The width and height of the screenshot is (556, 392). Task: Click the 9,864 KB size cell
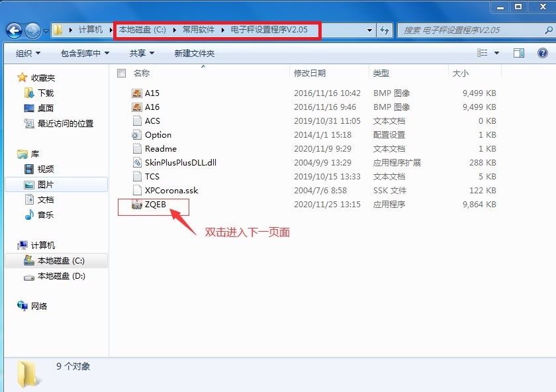tap(479, 205)
